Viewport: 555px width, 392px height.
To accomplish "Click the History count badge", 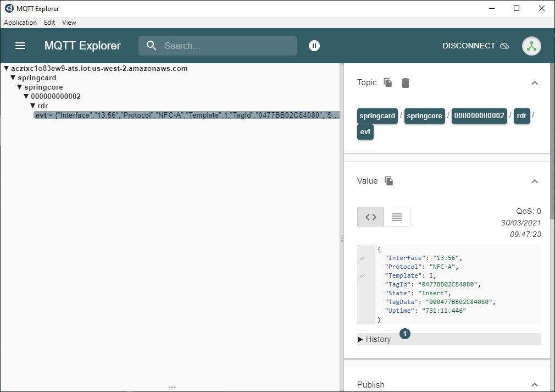I will 405,334.
